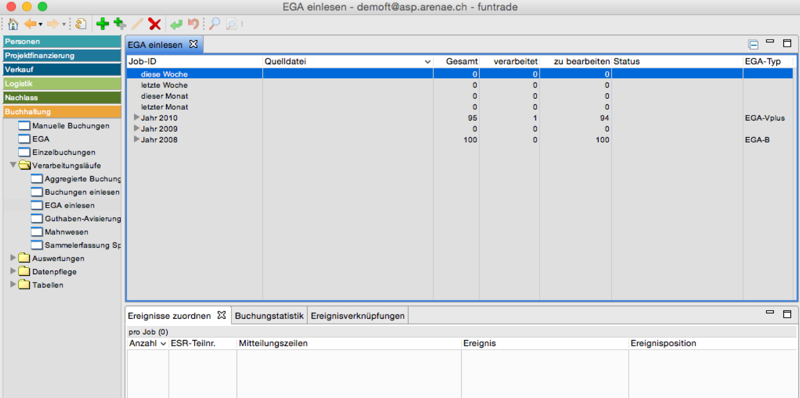Sort by Gesamt column header
800x398 pixels.
456,61
